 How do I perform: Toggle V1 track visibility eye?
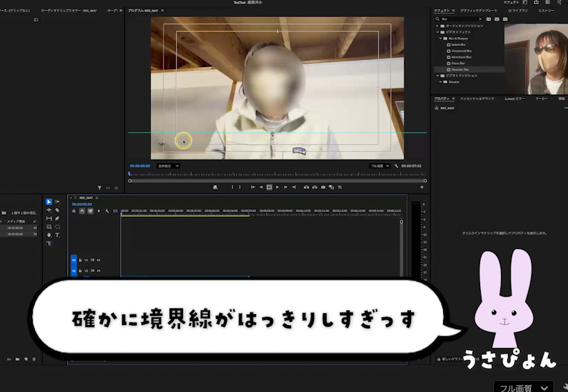(98, 260)
